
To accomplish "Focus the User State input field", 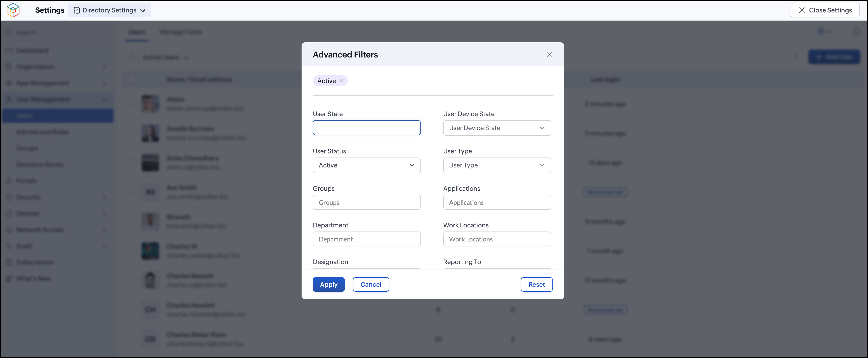I will point(367,128).
